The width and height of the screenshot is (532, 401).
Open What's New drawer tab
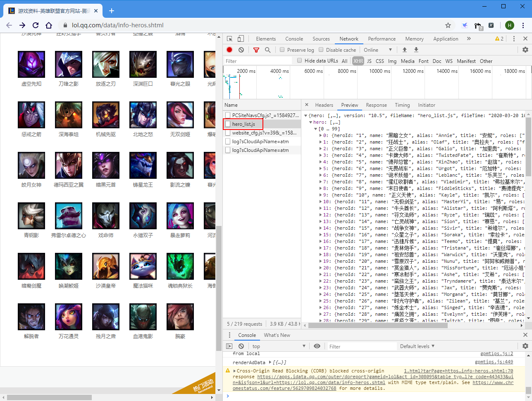pos(277,335)
